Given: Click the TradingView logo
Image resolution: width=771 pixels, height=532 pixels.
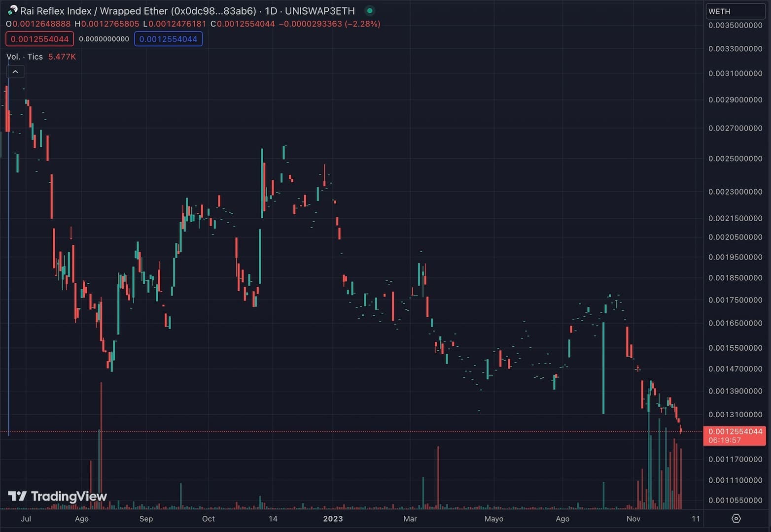Looking at the screenshot, I should [57, 496].
